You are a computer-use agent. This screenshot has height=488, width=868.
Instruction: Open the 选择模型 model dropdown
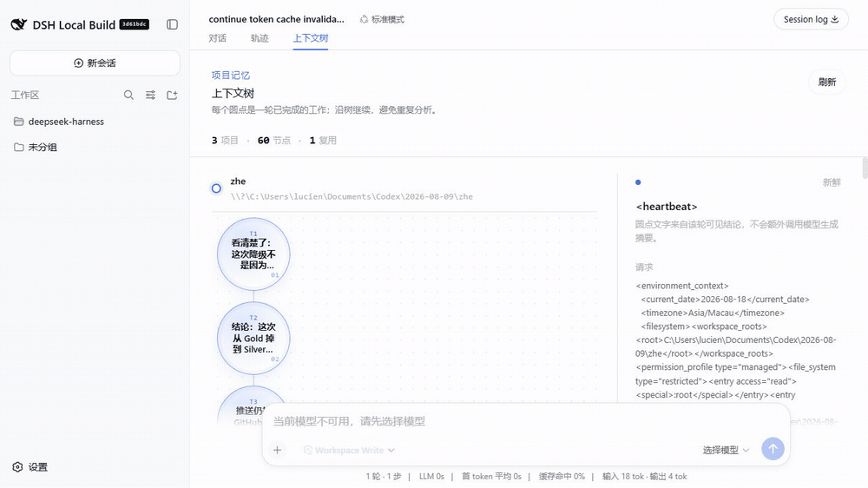coord(726,451)
